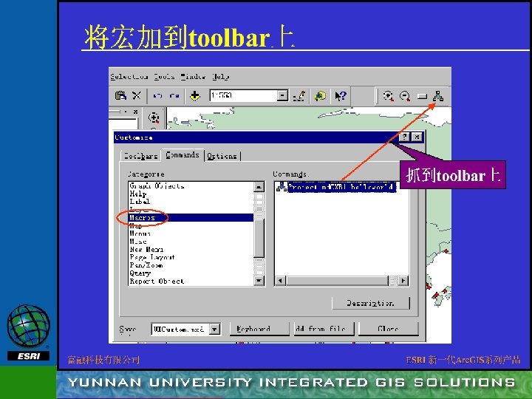Switch to the Options tab

click(x=222, y=156)
